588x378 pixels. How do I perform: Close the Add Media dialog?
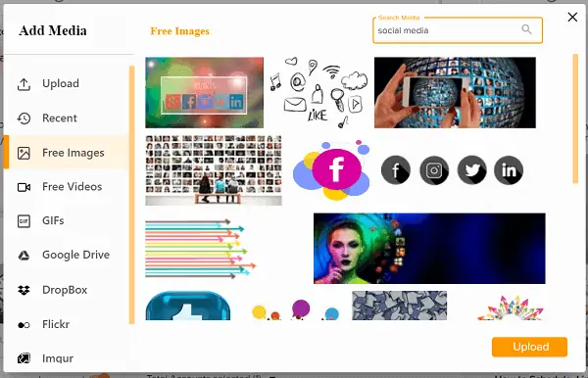572,17
